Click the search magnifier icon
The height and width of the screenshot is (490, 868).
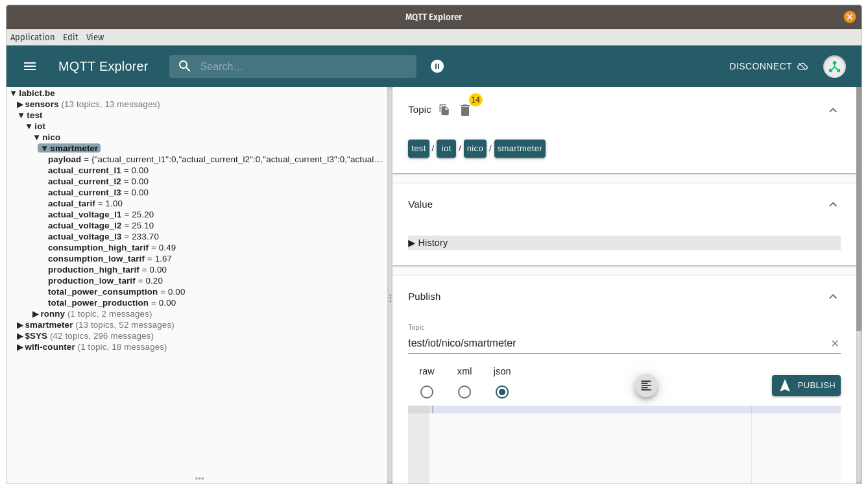(185, 66)
